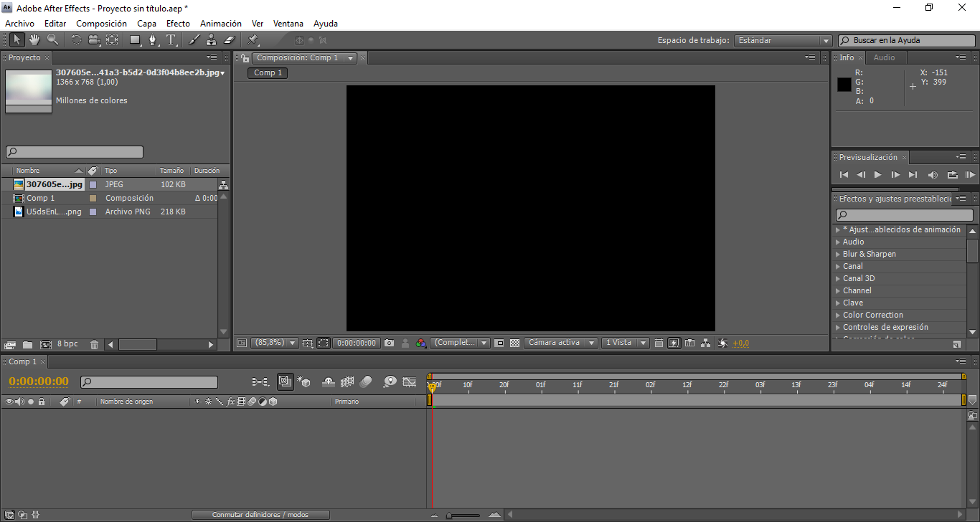Open the resolution (Complet...) dropdown
This screenshot has height=522, width=980.
pos(461,343)
